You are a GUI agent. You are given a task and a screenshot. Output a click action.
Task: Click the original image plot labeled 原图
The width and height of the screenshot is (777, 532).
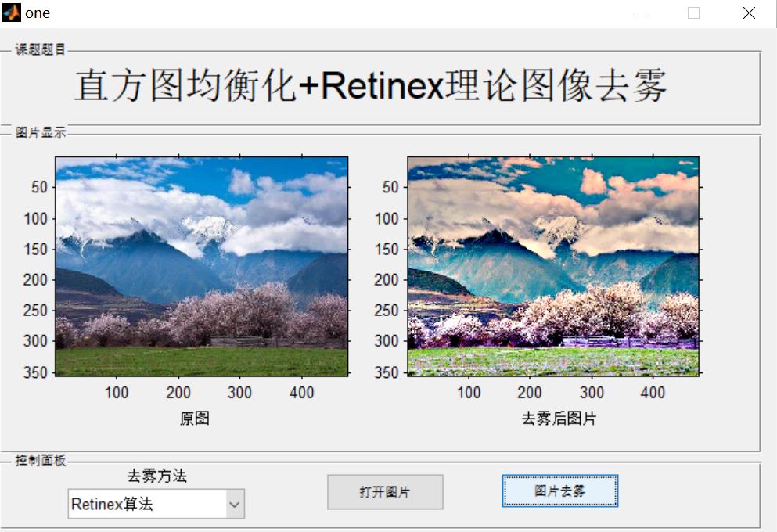click(x=202, y=267)
